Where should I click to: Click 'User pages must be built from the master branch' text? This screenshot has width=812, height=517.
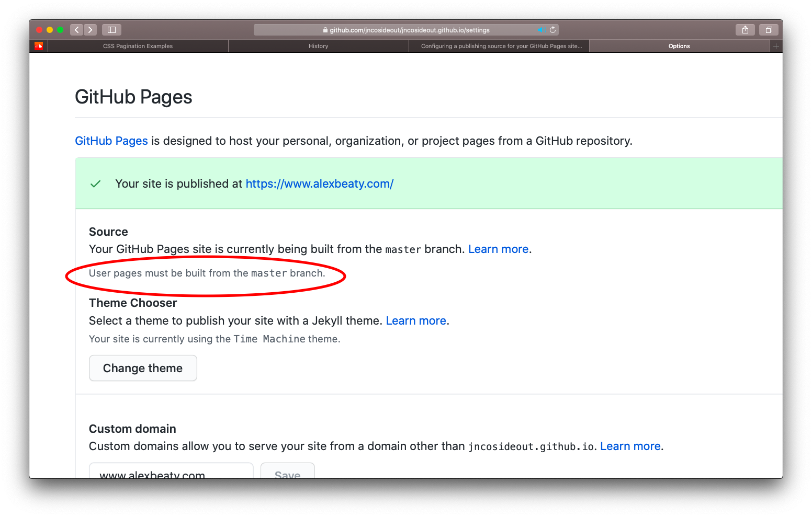207,273
